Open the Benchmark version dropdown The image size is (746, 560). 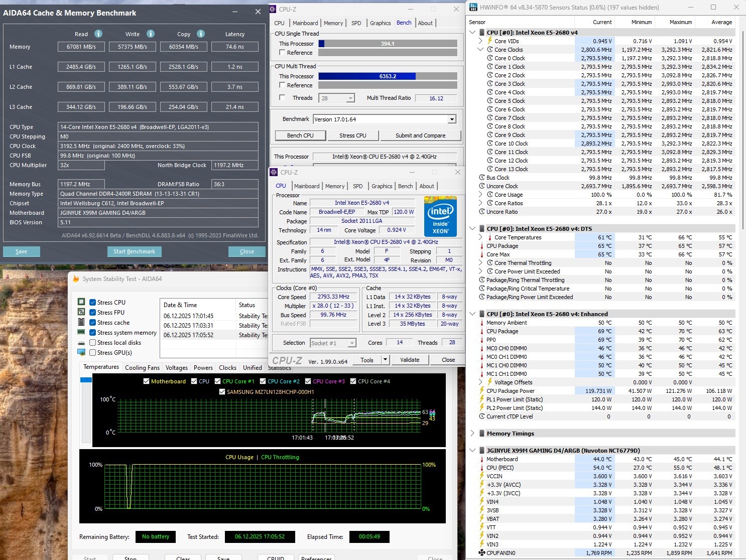point(452,119)
